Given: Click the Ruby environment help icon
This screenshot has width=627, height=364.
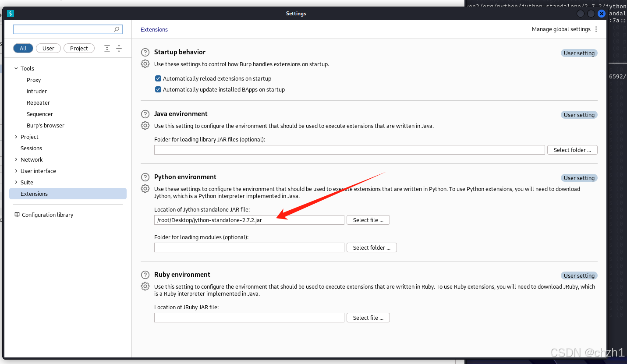Looking at the screenshot, I should [145, 275].
